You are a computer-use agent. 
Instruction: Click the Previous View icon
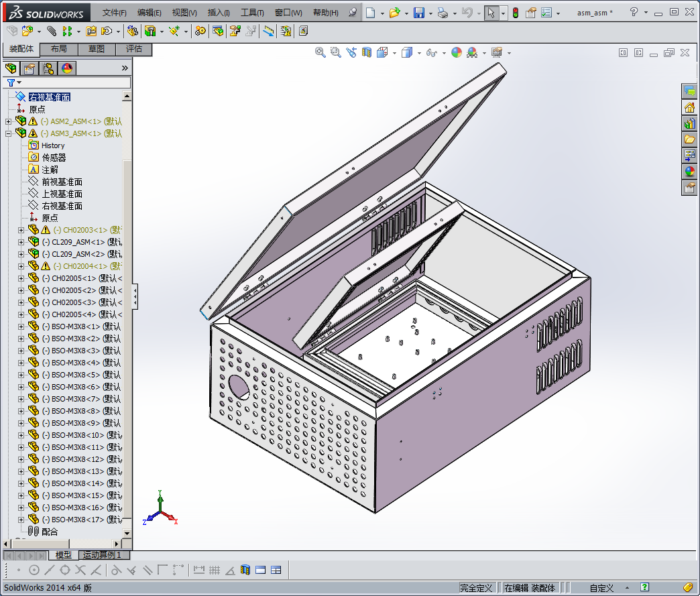(351, 53)
